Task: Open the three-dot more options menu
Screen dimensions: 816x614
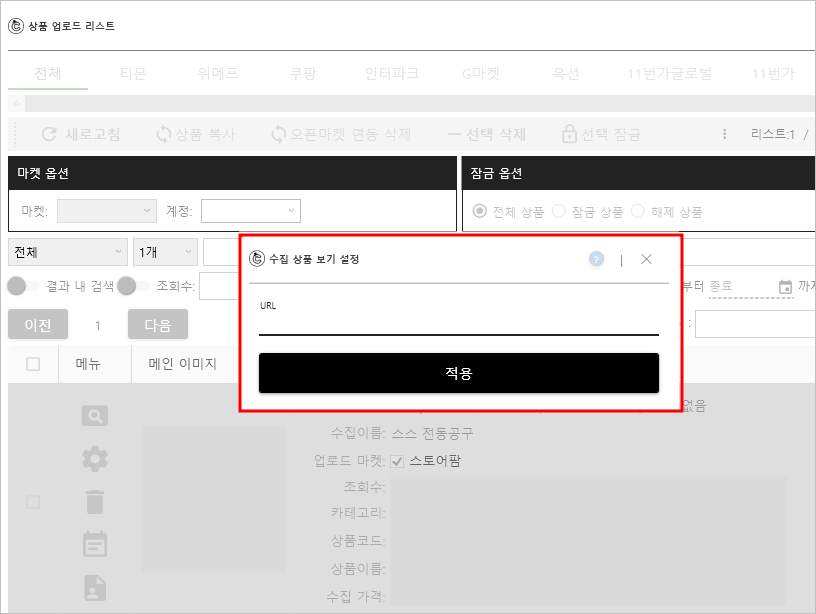Action: click(x=724, y=134)
